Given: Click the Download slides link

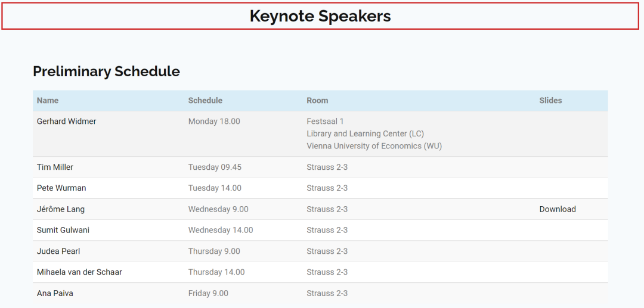Looking at the screenshot, I should (558, 209).
